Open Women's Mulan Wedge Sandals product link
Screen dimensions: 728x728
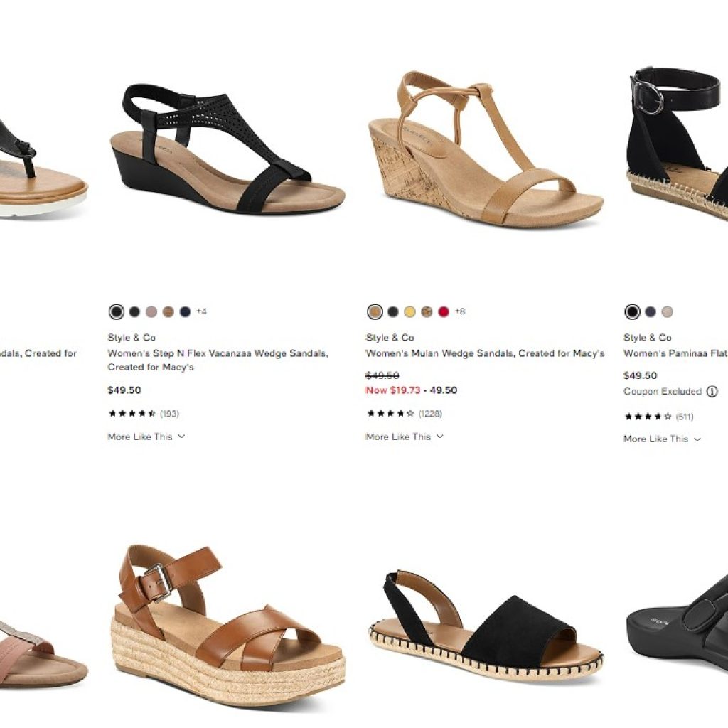pyautogui.click(x=485, y=353)
